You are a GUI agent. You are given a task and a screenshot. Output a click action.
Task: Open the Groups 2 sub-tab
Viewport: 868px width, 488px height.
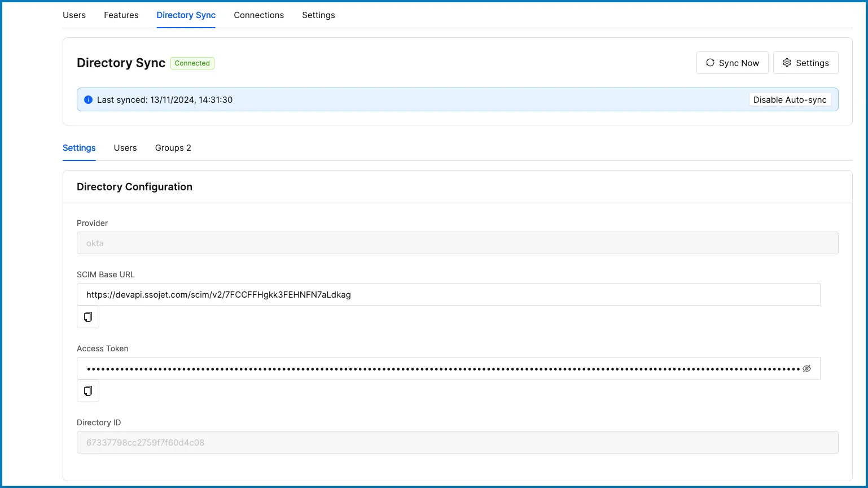[x=173, y=147]
